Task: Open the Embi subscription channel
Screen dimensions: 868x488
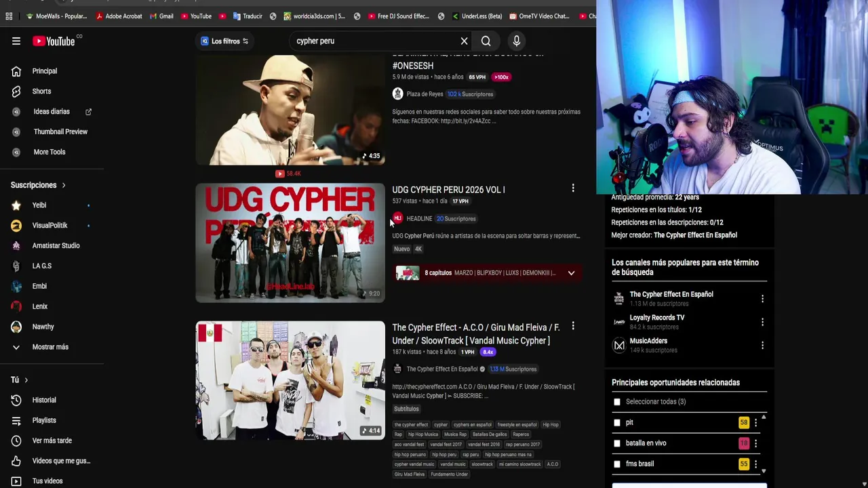Action: click(39, 287)
